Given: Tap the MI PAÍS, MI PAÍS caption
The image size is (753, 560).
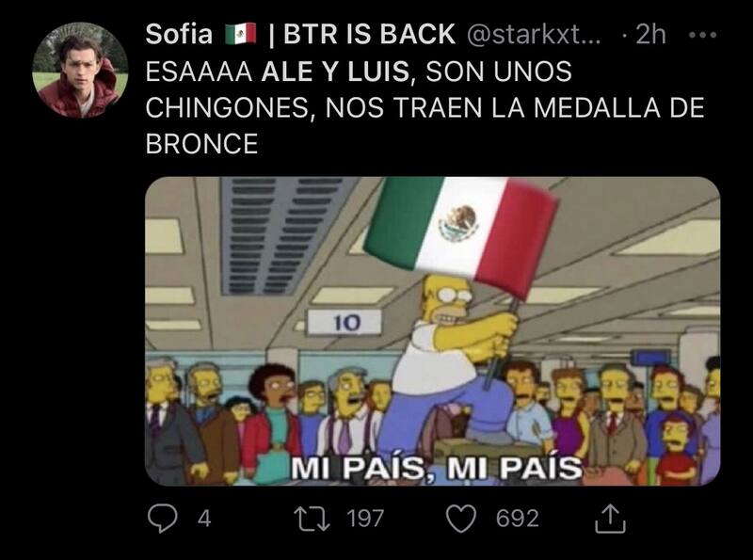Looking at the screenshot, I should click(437, 468).
